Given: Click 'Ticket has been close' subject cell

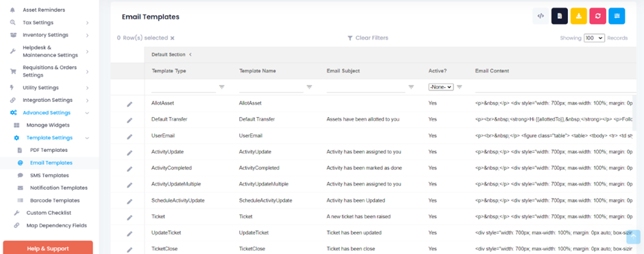Looking at the screenshot, I should click(x=351, y=249).
